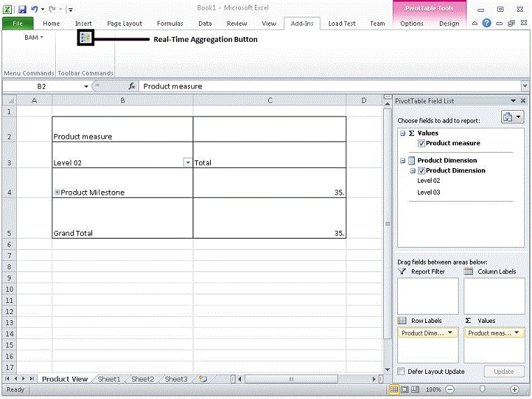
Task: Open the Name Box dropdown arrow
Action: click(86, 86)
